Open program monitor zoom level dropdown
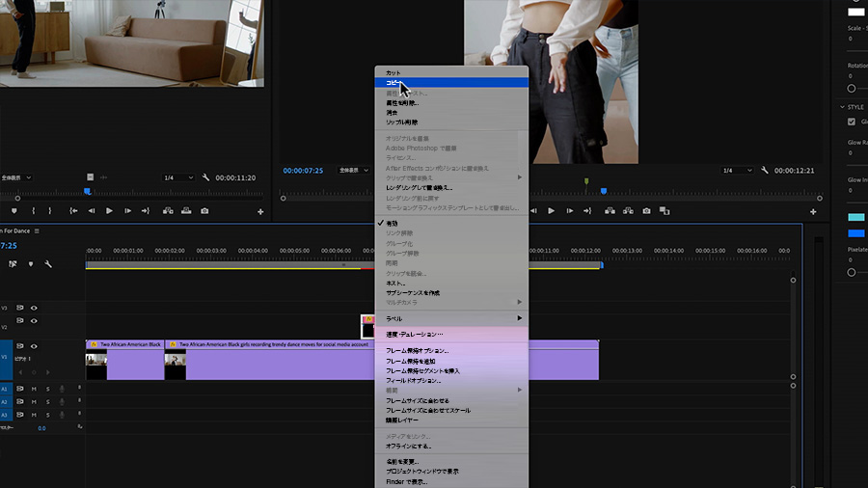This screenshot has height=488, width=868. tap(353, 171)
